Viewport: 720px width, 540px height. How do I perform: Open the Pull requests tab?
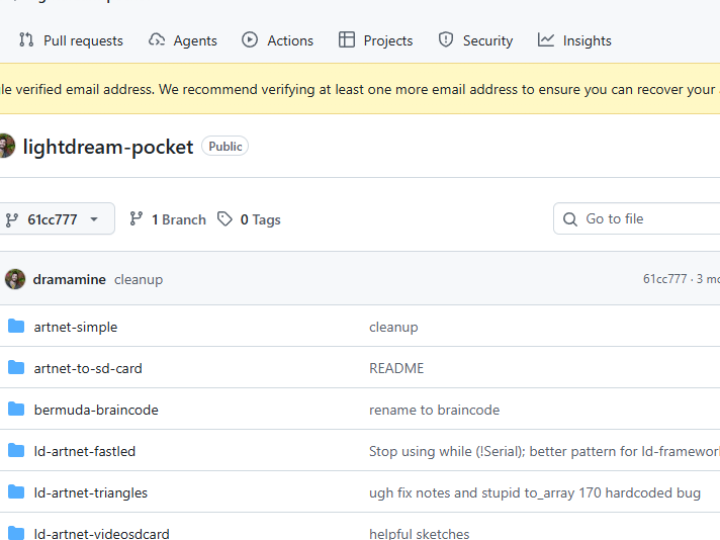tap(70, 41)
